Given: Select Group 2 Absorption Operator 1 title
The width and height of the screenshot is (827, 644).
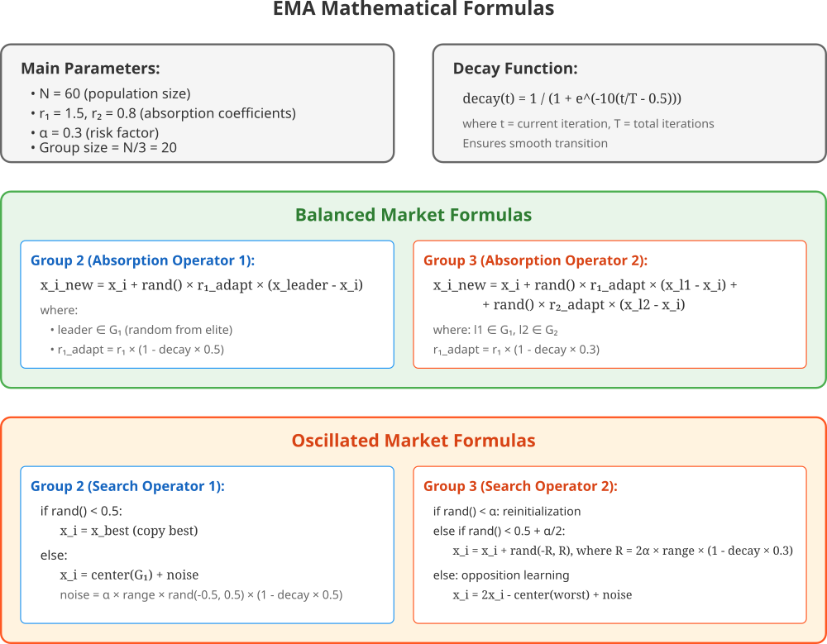Looking at the screenshot, I should click(142, 260).
